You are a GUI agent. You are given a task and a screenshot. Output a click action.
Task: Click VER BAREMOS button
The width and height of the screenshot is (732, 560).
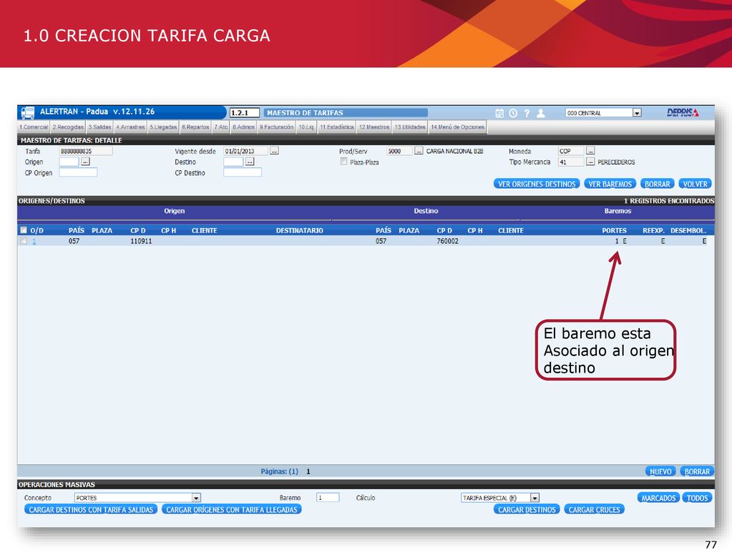[610, 184]
